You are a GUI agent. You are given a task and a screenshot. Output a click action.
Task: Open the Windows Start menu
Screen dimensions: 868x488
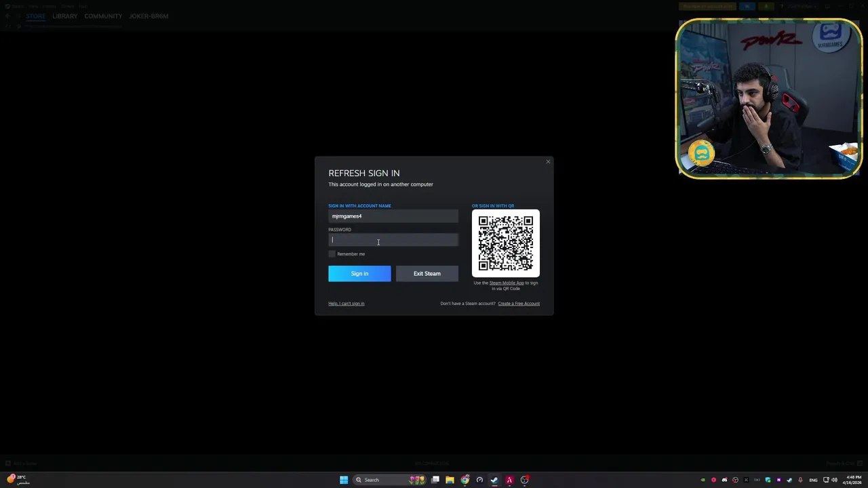[344, 480]
